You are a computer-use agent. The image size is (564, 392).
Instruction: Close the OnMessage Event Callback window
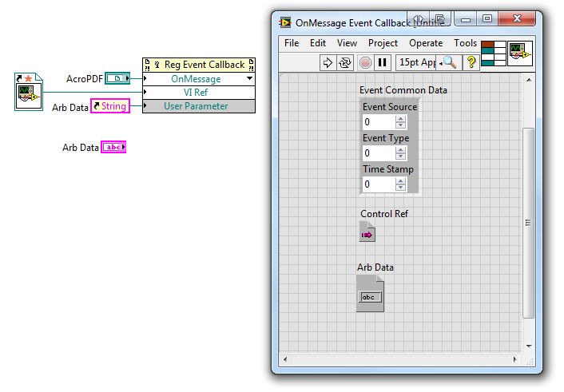[x=517, y=18]
